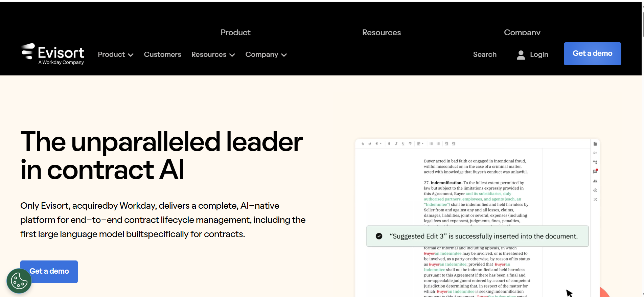The image size is (644, 297).
Task: Open the collaborators people icon
Action: coord(595,181)
